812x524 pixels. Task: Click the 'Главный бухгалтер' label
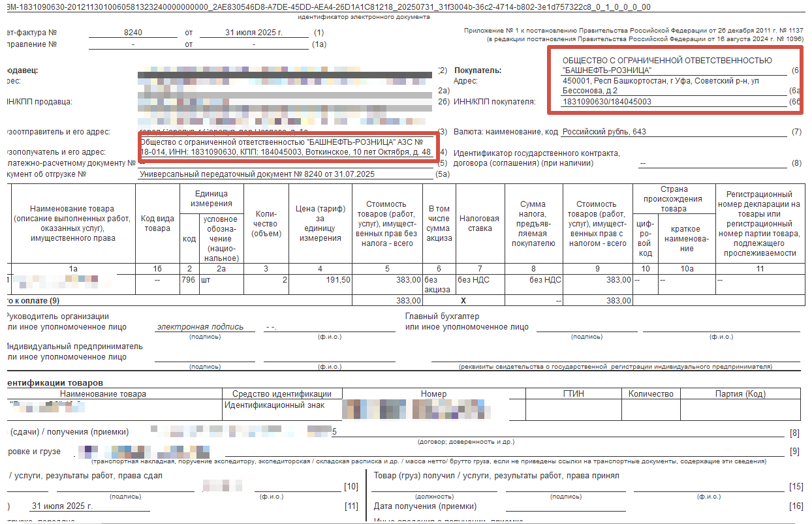tap(442, 316)
